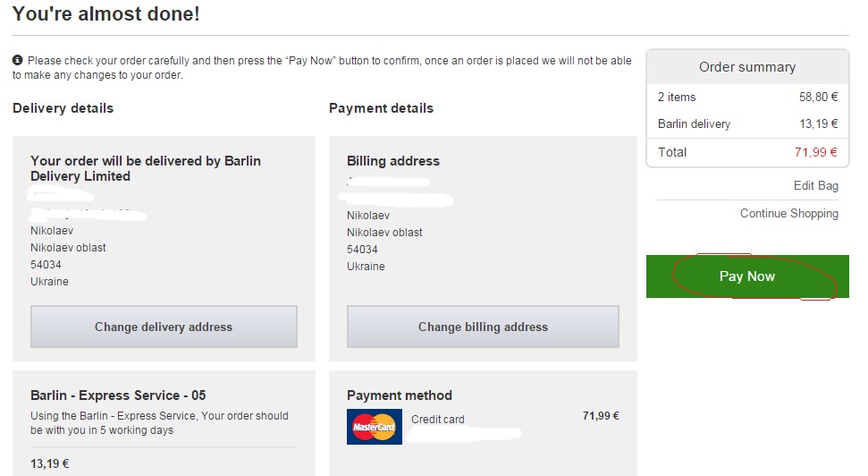
Task: Click Ukraine in the delivery address
Action: [49, 282]
